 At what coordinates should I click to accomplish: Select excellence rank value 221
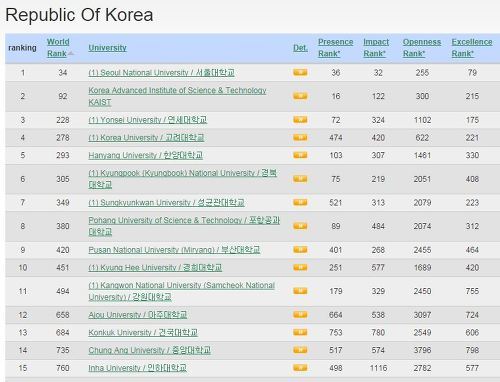pyautogui.click(x=472, y=137)
